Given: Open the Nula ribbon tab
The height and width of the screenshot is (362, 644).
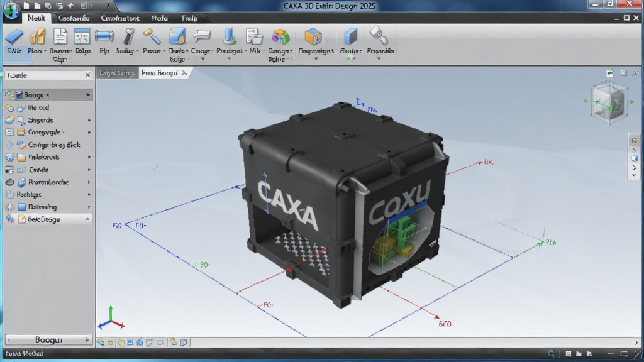Looking at the screenshot, I should pyautogui.click(x=159, y=18).
